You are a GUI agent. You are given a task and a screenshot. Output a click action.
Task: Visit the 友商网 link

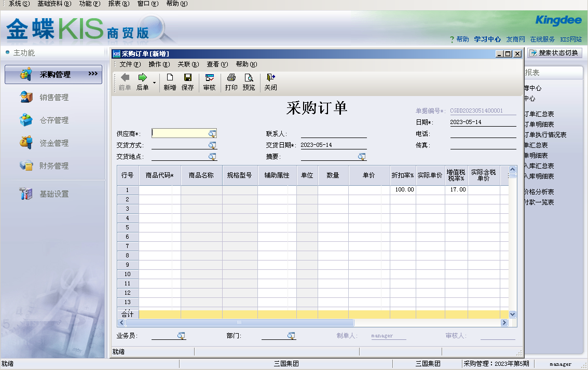[516, 39]
